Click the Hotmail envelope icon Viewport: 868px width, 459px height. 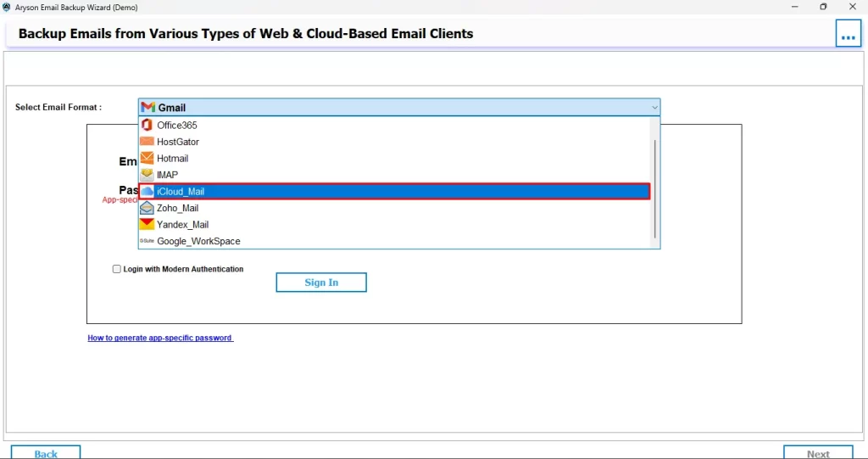click(x=147, y=158)
